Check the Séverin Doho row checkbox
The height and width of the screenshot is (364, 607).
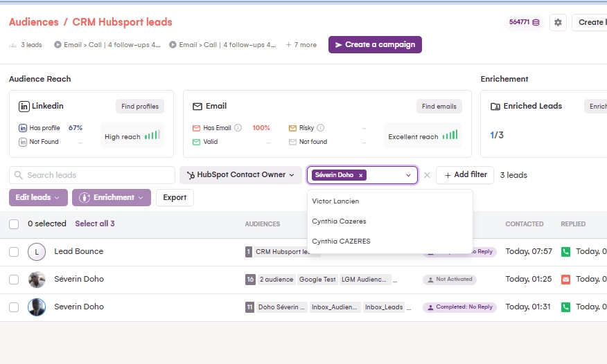tap(14, 280)
